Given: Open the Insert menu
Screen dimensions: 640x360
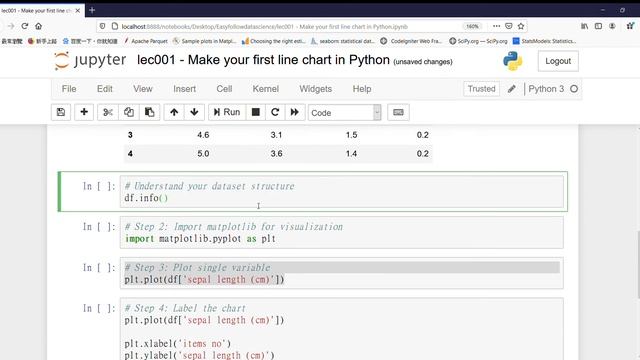Looking at the screenshot, I should point(184,89).
